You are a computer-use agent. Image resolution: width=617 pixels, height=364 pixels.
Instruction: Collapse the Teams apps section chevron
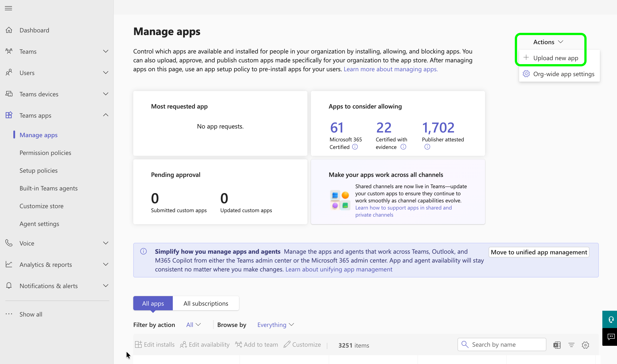[x=105, y=115]
